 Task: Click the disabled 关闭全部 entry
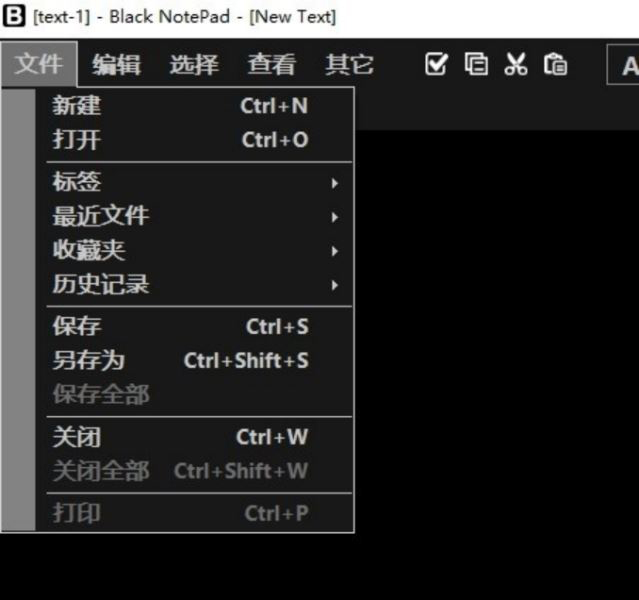195,471
